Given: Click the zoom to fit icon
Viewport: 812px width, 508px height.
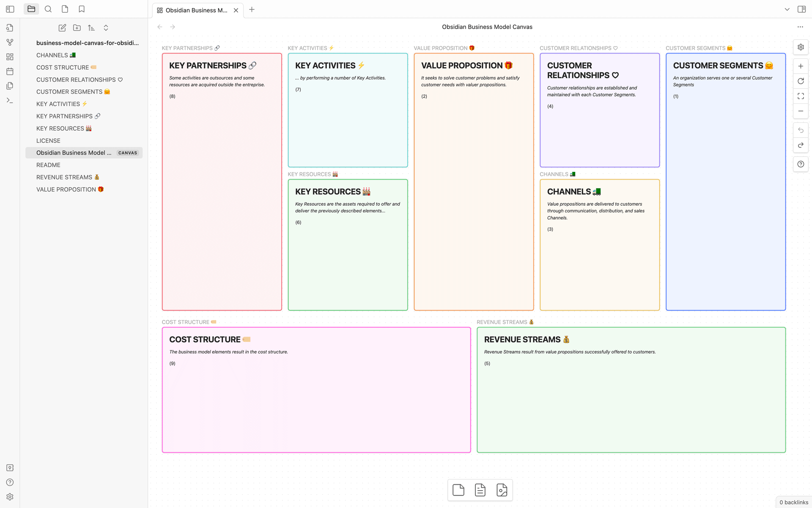Looking at the screenshot, I should (801, 96).
